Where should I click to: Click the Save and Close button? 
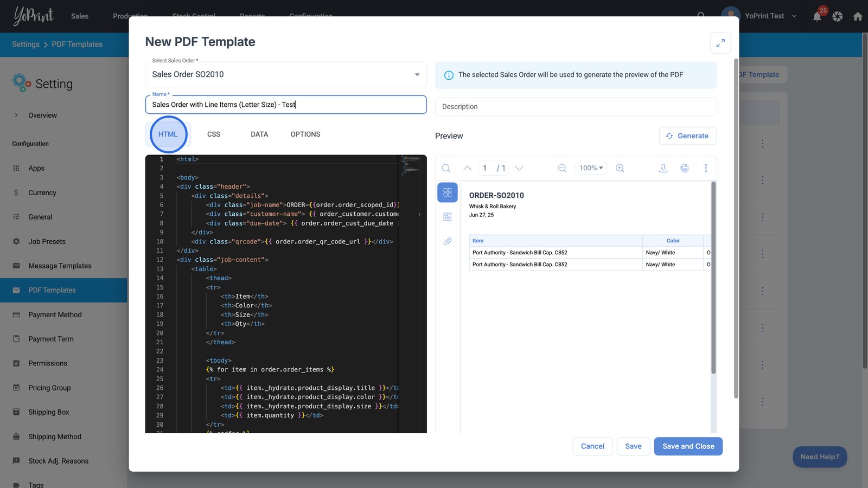click(688, 446)
